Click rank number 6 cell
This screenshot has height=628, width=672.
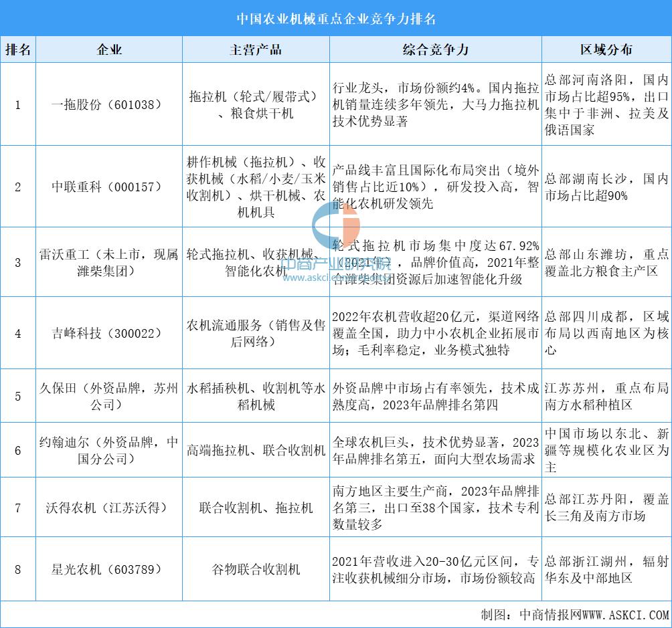click(18, 450)
